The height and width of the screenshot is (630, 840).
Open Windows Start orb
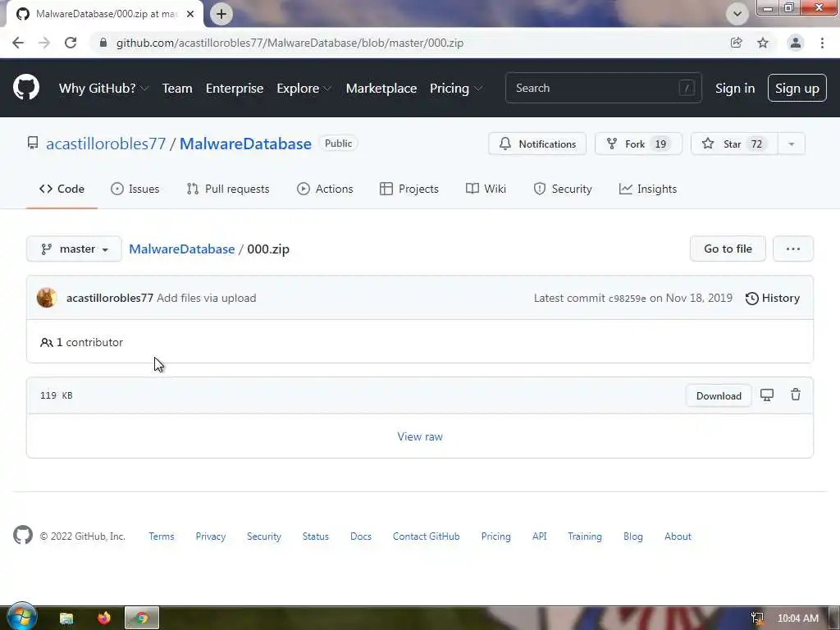click(21, 617)
